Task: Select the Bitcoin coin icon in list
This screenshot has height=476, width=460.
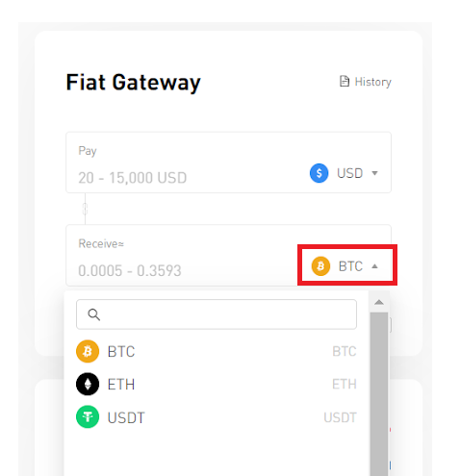Action: click(x=88, y=351)
